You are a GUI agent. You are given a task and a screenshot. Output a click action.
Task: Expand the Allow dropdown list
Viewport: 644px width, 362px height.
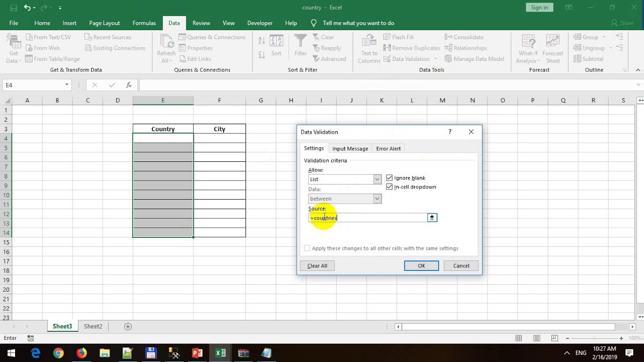(377, 179)
